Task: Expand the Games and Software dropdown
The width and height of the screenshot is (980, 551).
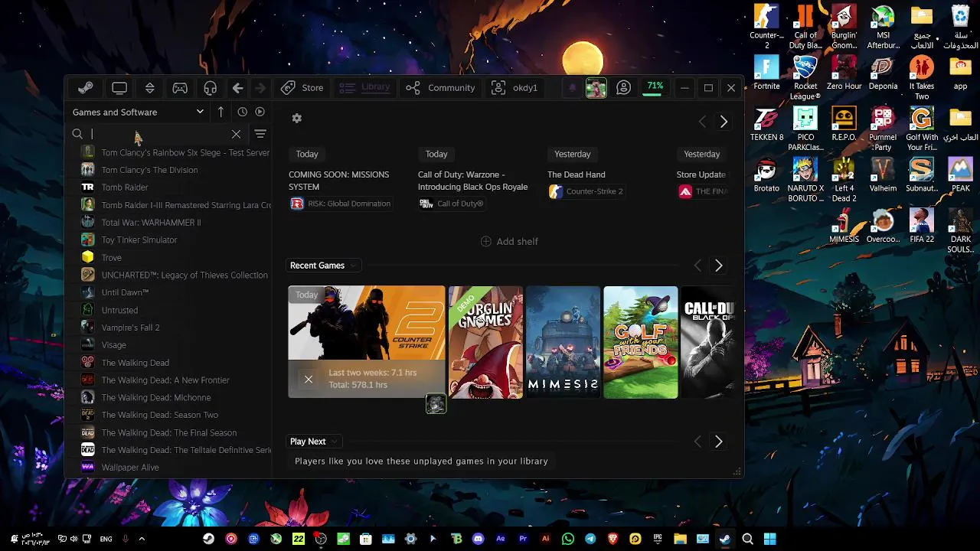Action: pyautogui.click(x=139, y=112)
